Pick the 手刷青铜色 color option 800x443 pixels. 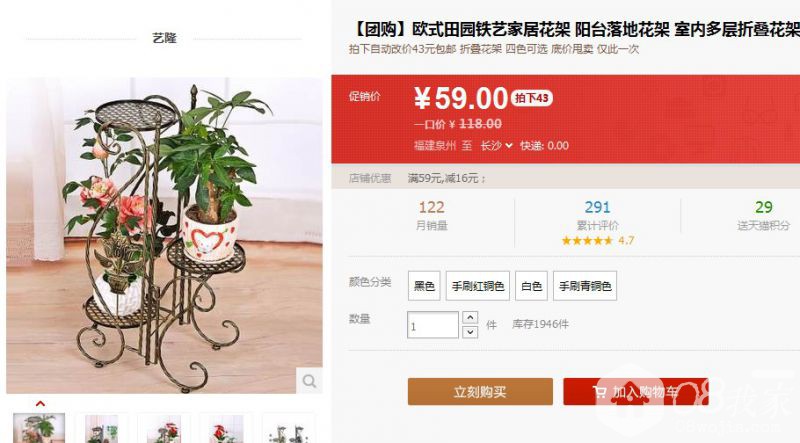point(585,286)
